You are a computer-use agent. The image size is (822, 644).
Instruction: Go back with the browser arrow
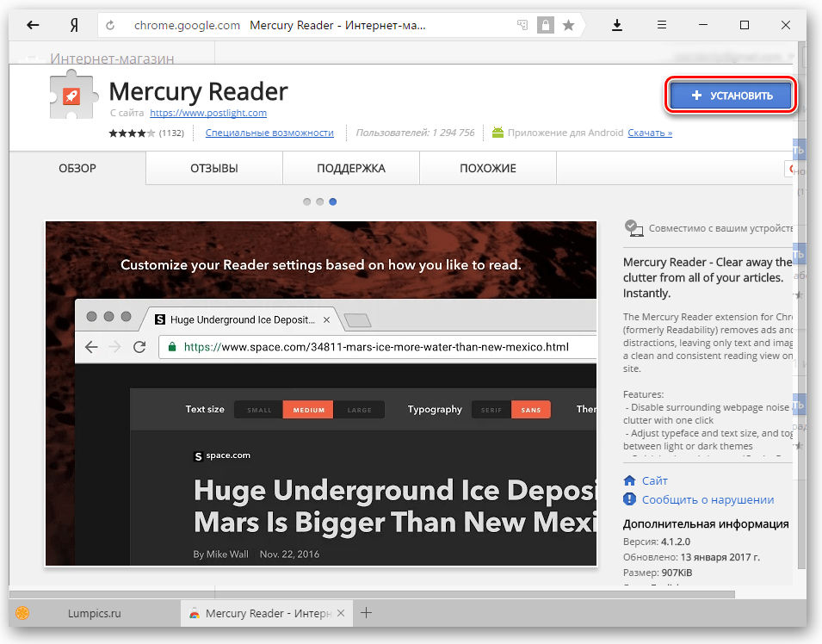click(34, 25)
